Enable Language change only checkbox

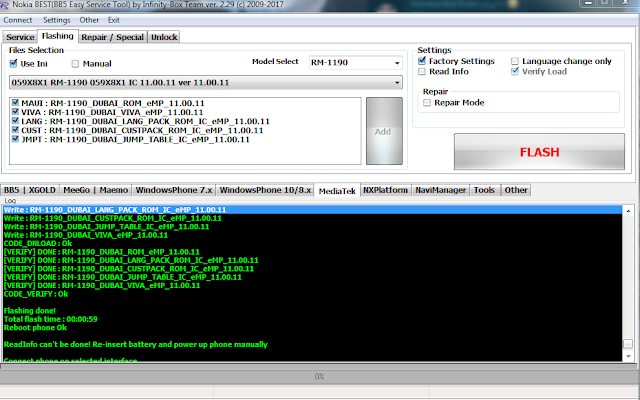pyautogui.click(x=515, y=61)
